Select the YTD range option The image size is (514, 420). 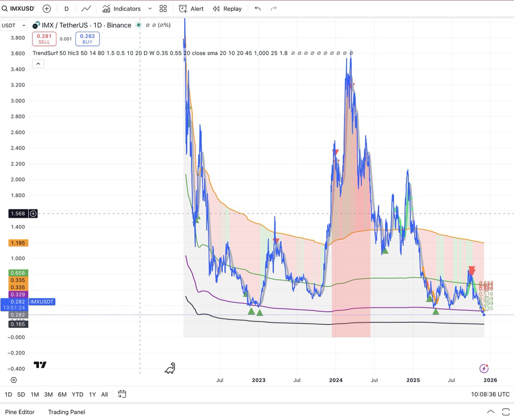pos(78,394)
